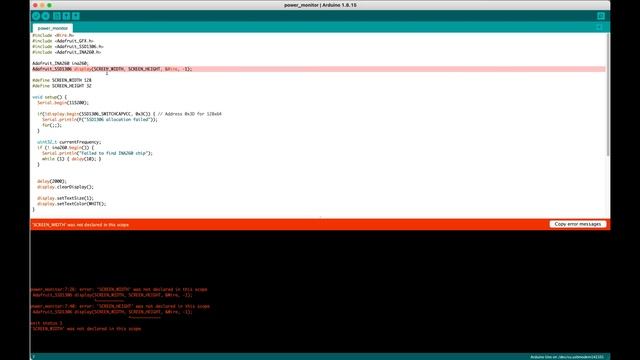Click the line number indicator in bottom-left status bar

coord(33,357)
